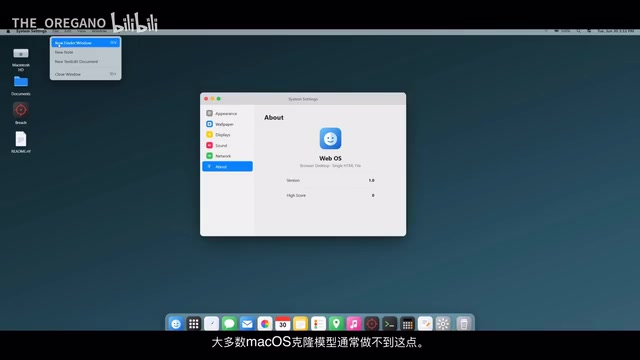This screenshot has height=360, width=640.
Task: Open System Settings menu in menu bar
Action: (x=31, y=31)
